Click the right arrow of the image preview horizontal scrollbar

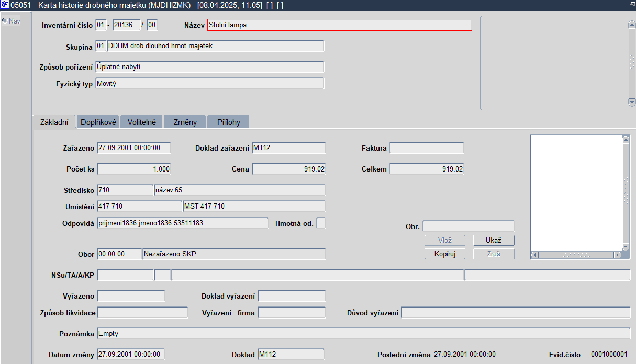pos(618,255)
